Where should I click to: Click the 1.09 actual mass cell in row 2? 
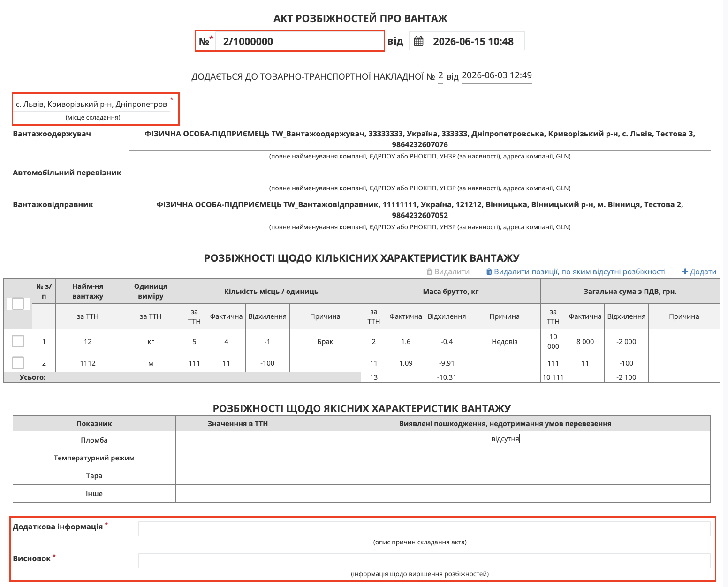(x=406, y=363)
